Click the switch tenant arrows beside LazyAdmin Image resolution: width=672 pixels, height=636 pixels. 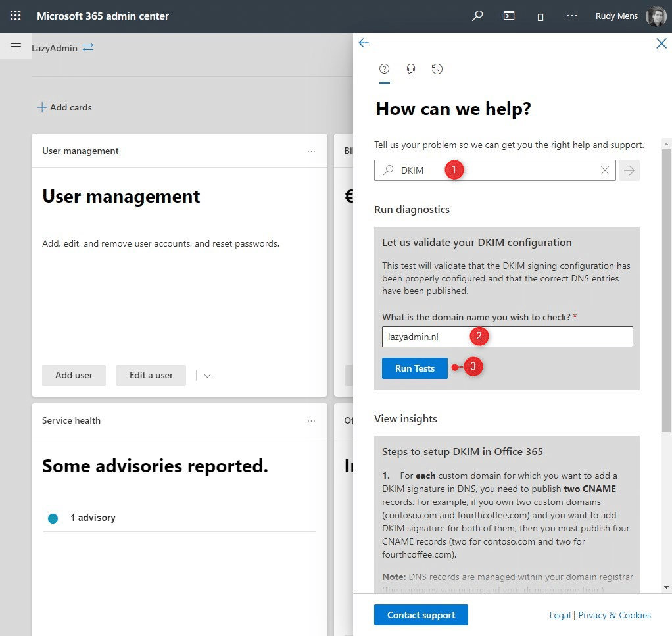pyautogui.click(x=88, y=47)
